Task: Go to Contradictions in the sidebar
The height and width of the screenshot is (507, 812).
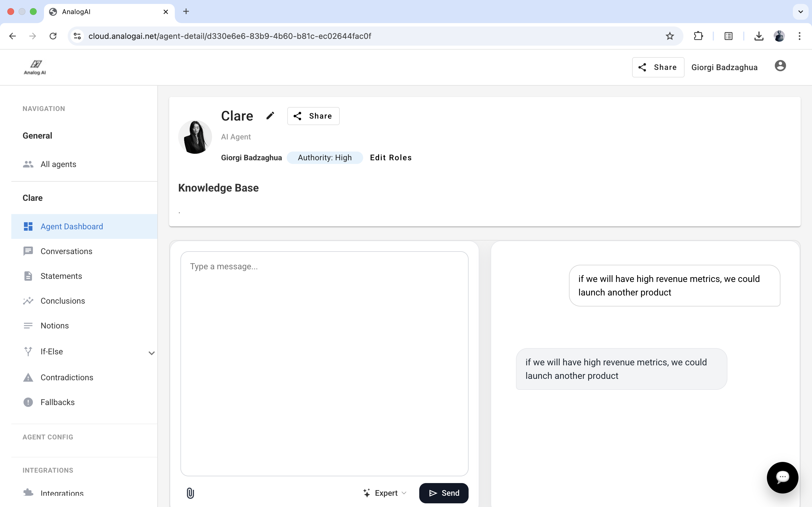Action: pyautogui.click(x=67, y=377)
